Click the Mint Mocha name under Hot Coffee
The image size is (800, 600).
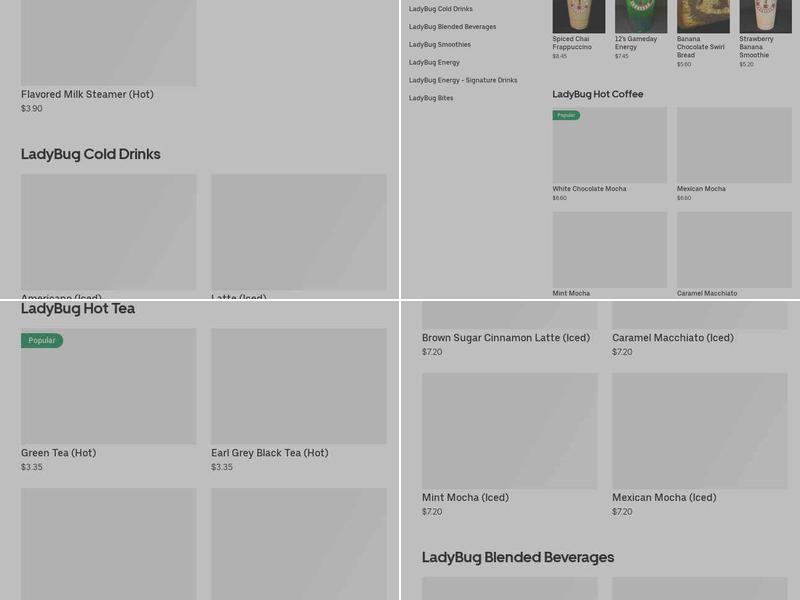pos(571,293)
